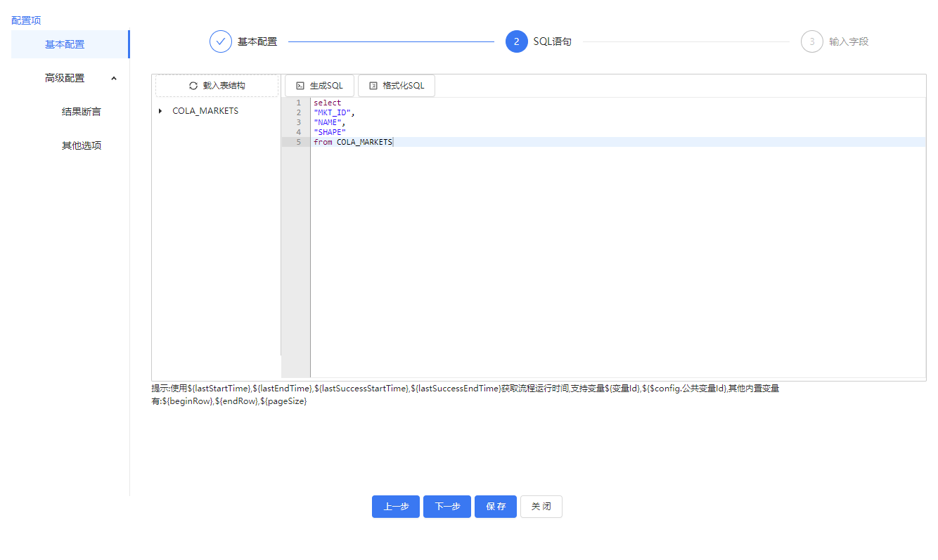
Task: Proceed with the 下一步 button
Action: coord(447,507)
